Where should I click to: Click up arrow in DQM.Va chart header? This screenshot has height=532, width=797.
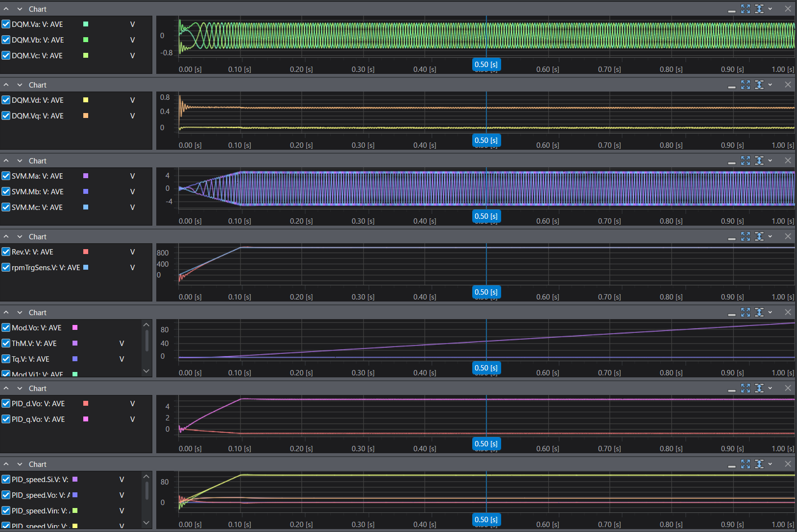6,9
